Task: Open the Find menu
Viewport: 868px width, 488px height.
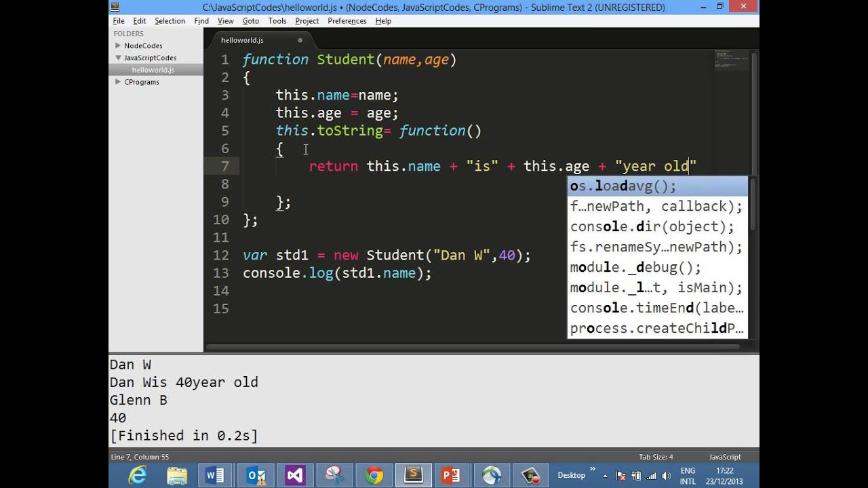Action: coord(201,21)
